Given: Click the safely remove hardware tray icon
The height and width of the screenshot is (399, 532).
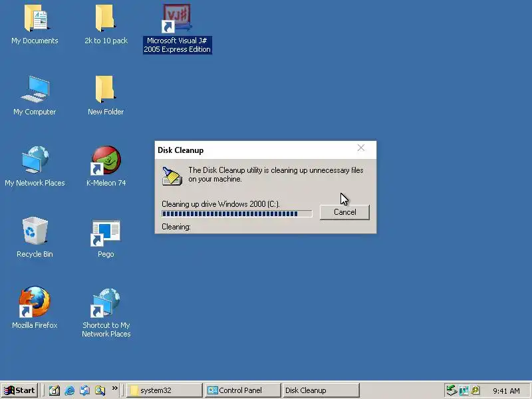Looking at the screenshot, I should pos(452,390).
